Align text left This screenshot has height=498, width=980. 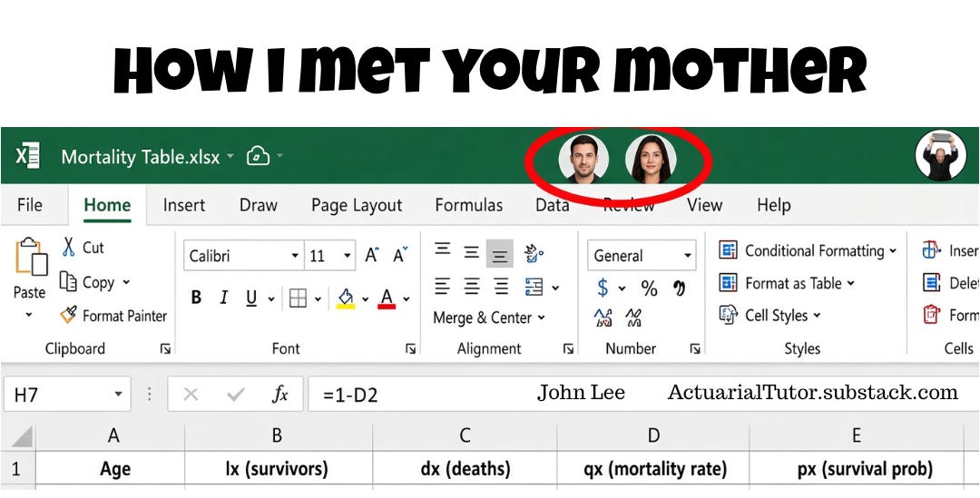(443, 287)
